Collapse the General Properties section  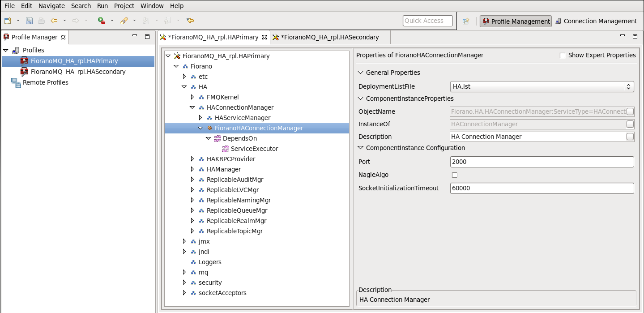pyautogui.click(x=360, y=73)
